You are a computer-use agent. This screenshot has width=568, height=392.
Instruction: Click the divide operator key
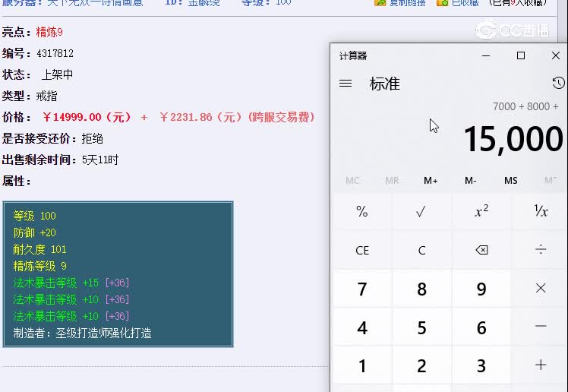click(x=541, y=250)
